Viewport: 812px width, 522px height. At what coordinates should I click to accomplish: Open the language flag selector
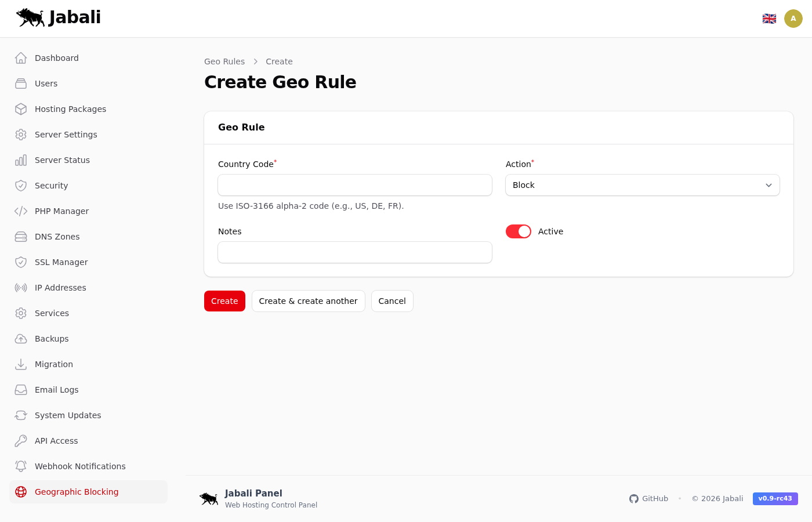pos(769,19)
